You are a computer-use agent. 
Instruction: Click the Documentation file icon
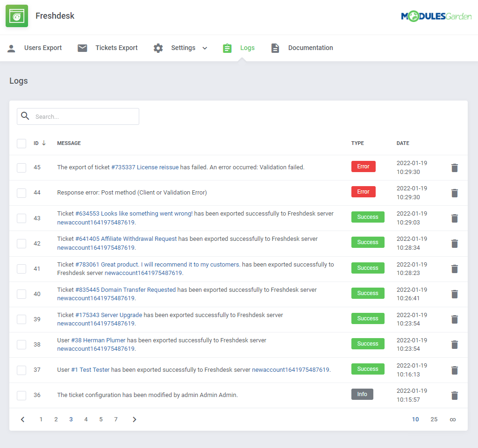click(x=275, y=48)
